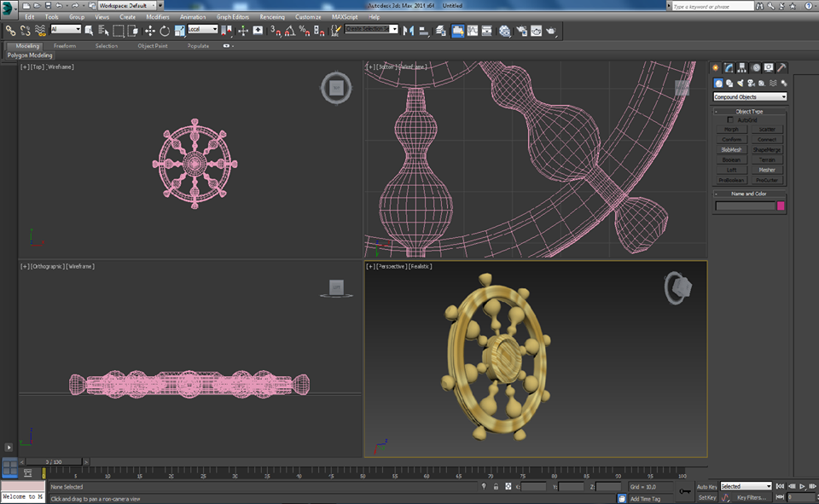Select the Move transform tool
Screen dimensions: 819x504
click(x=150, y=31)
